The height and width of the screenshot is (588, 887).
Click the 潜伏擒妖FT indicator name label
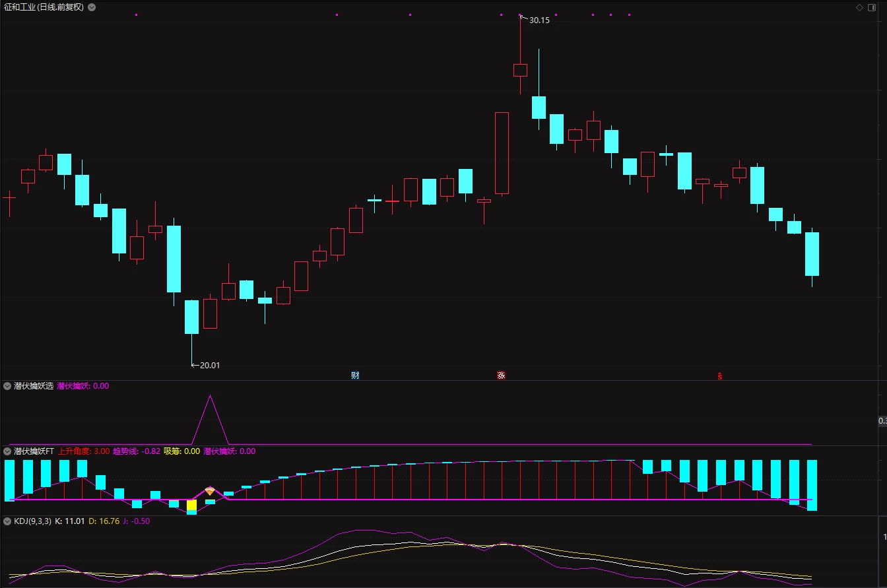click(x=34, y=451)
